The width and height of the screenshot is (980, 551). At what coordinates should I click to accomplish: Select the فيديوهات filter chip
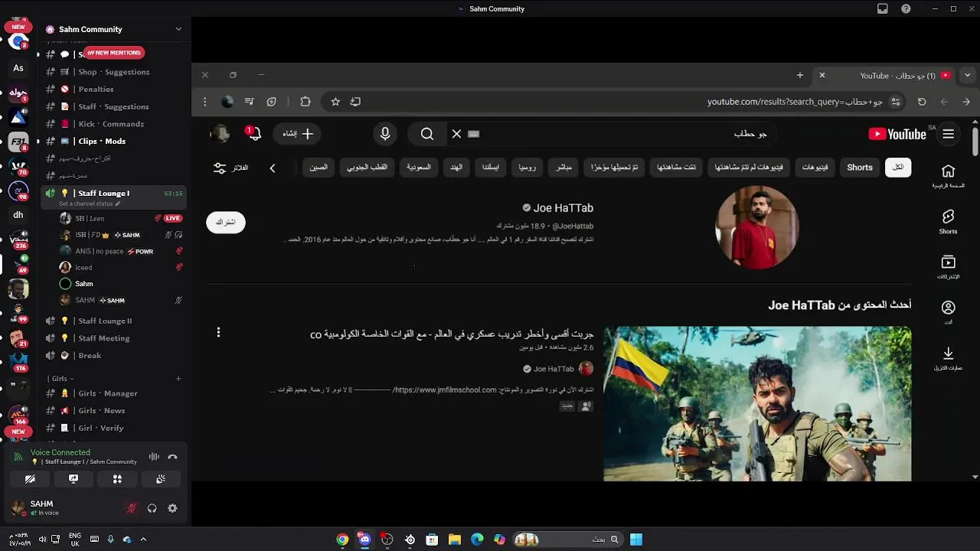[815, 168]
